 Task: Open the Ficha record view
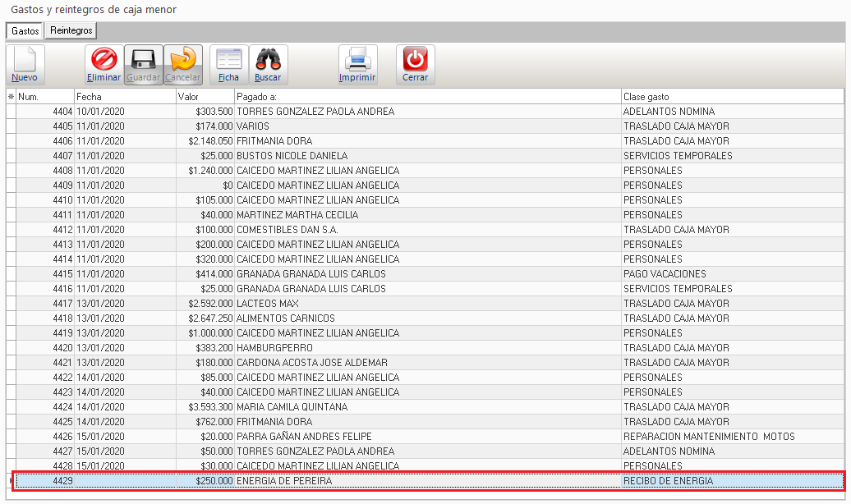pos(228,64)
